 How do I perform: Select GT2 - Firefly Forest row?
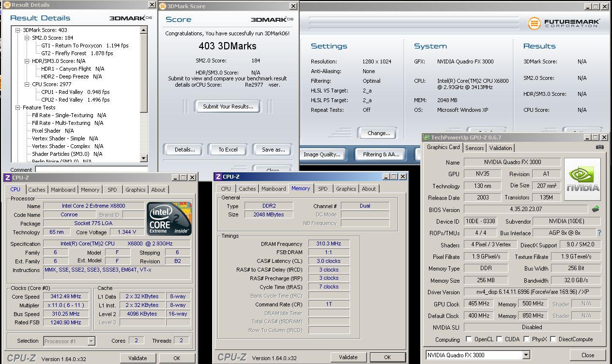coord(77,53)
